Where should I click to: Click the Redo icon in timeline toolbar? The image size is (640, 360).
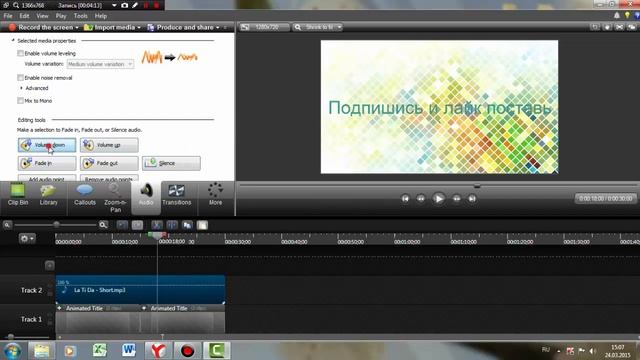coord(137,225)
